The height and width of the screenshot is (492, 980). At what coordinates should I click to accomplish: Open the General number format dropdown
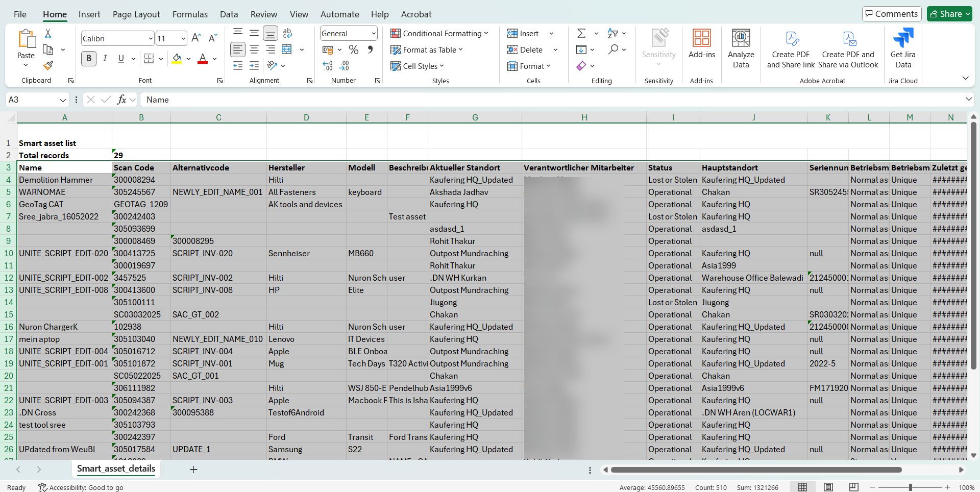(374, 34)
